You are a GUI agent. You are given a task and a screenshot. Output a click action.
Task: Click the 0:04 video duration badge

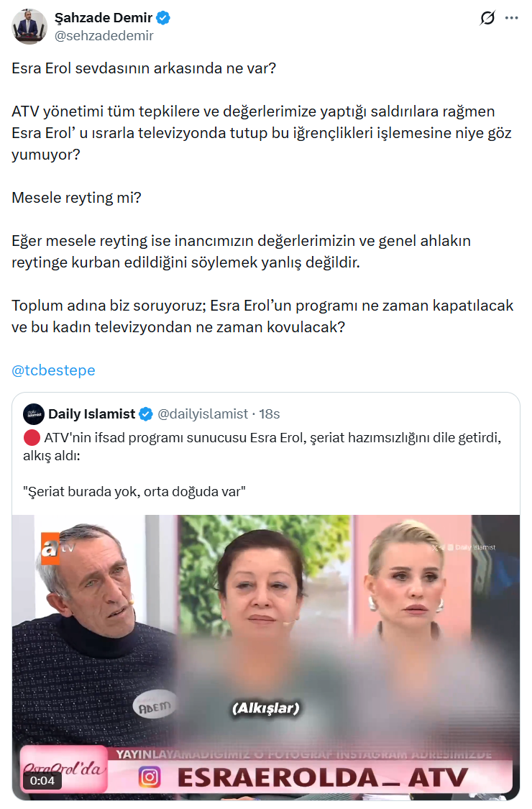(42, 781)
